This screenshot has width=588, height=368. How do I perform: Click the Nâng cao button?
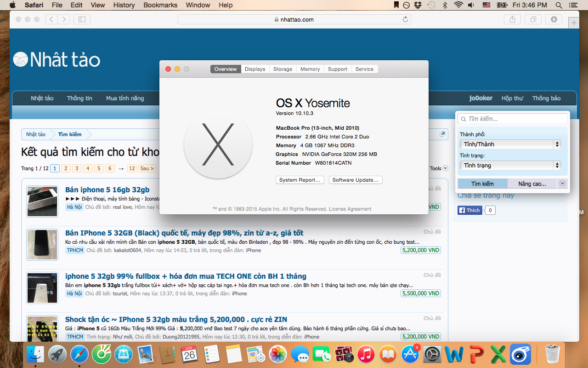532,184
